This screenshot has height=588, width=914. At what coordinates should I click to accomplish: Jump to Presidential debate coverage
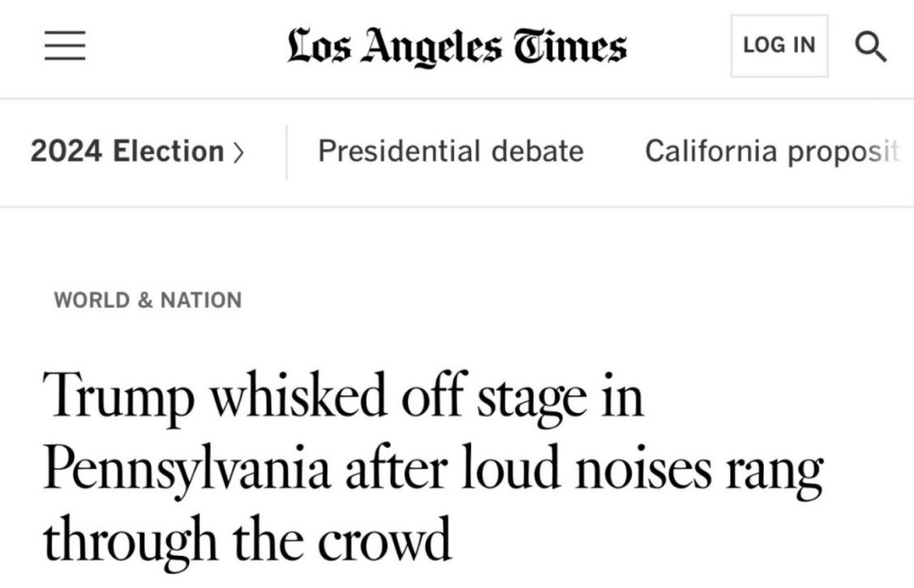tap(451, 152)
